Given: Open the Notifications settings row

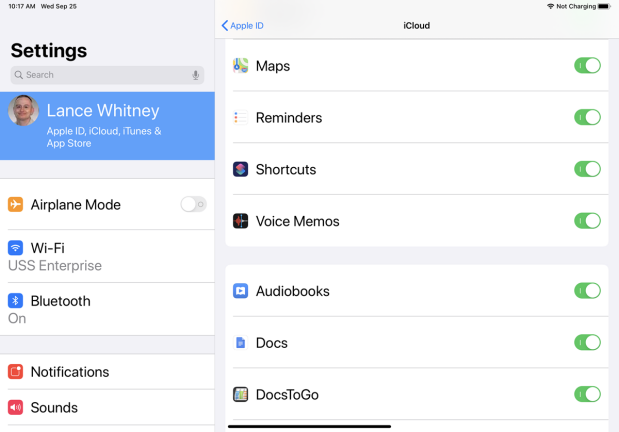Looking at the screenshot, I should point(107,372).
